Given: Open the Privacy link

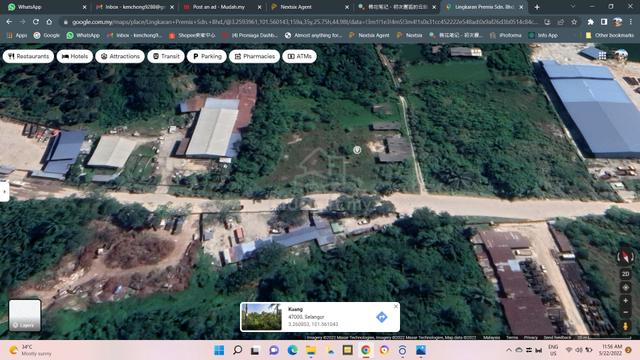Looking at the screenshot, I should [x=530, y=338].
